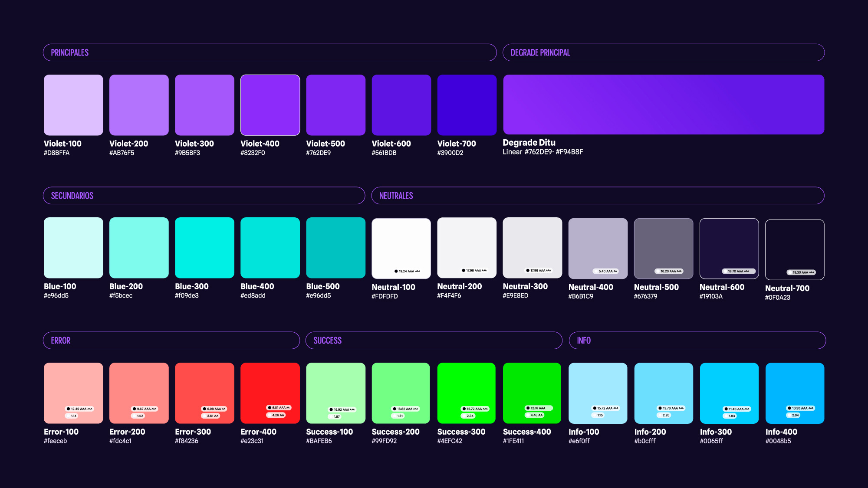Click the Blue-300 cyan swatch
This screenshot has height=488, width=868.
tap(204, 248)
